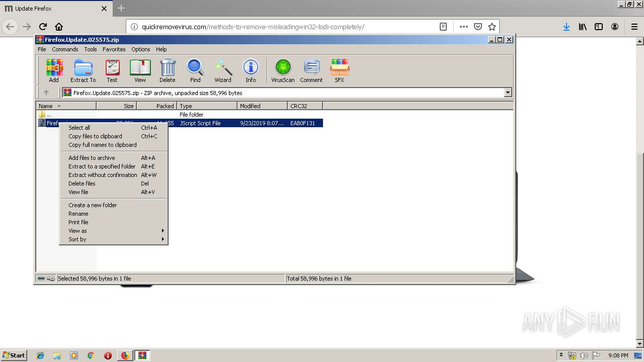
Task: Bookmark this page with star icon
Action: coord(492,27)
